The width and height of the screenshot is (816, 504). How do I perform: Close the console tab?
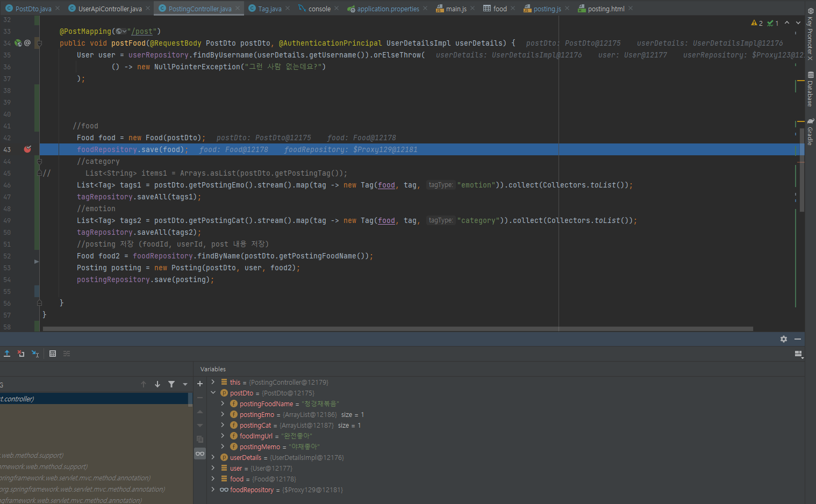pos(337,8)
